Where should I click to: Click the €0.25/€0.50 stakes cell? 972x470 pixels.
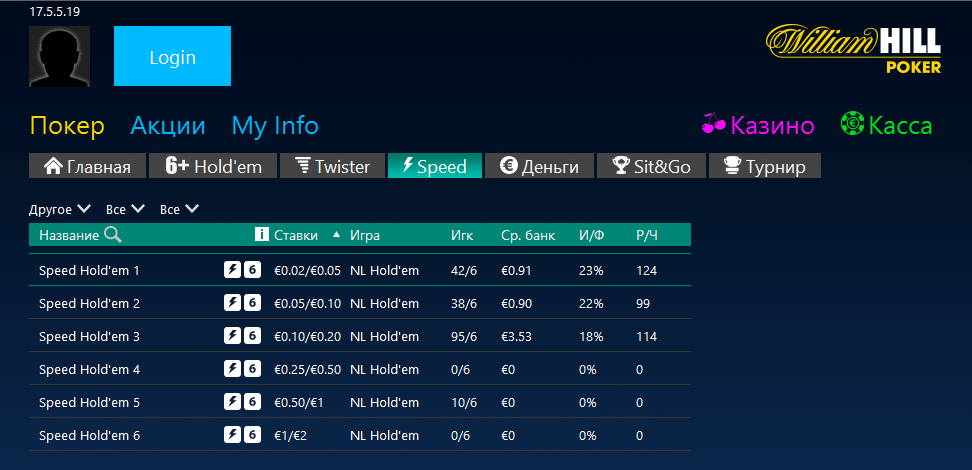click(307, 370)
